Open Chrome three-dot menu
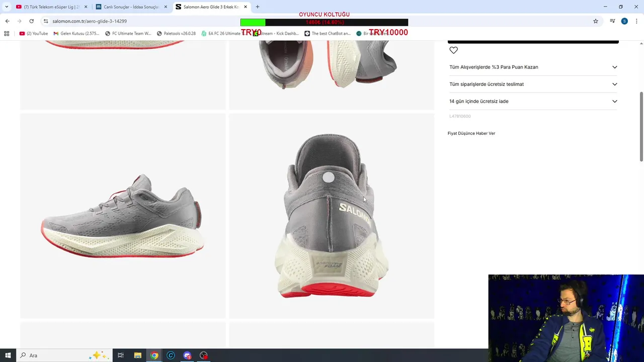 click(x=636, y=21)
